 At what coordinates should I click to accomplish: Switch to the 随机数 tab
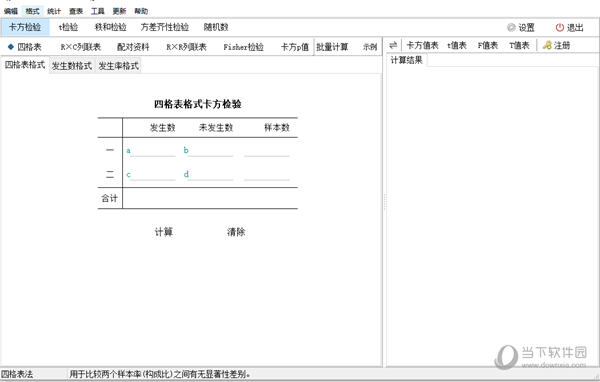tap(216, 27)
